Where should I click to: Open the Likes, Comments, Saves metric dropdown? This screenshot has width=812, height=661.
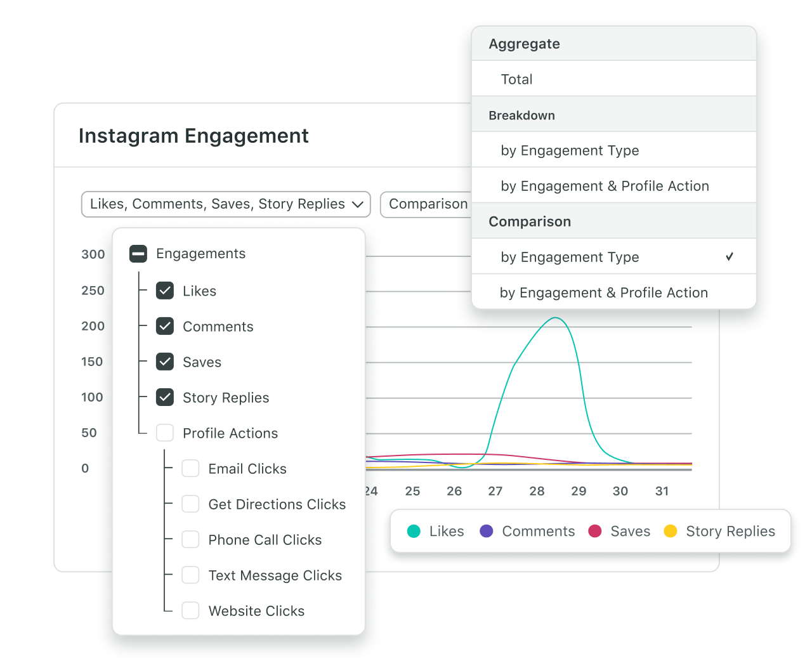(x=226, y=204)
